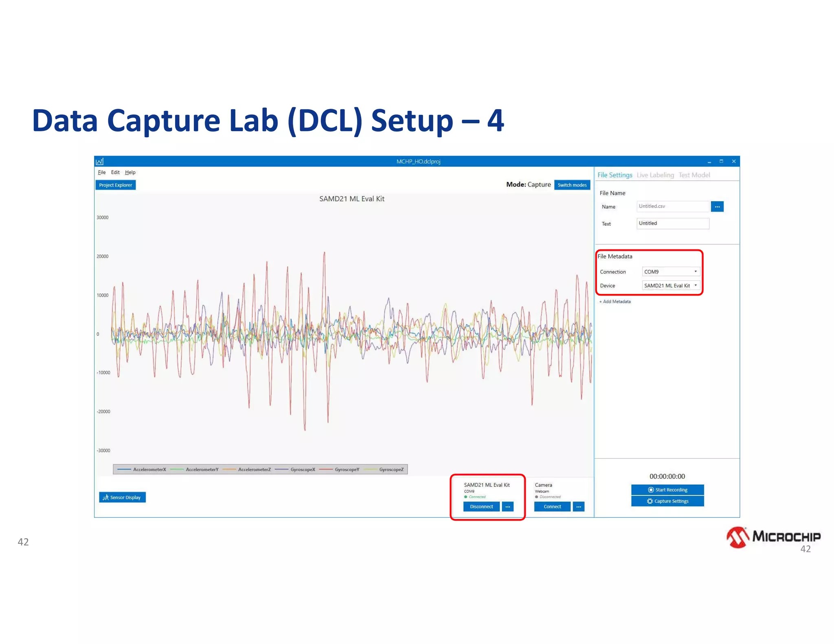Maximize the MCHP_HO.dclproj window
The width and height of the screenshot is (834, 644).
721,162
